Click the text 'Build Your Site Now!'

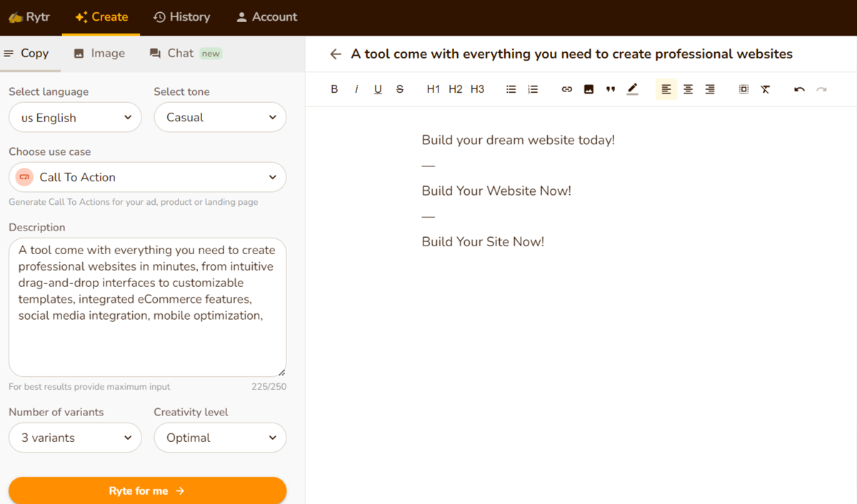click(483, 241)
